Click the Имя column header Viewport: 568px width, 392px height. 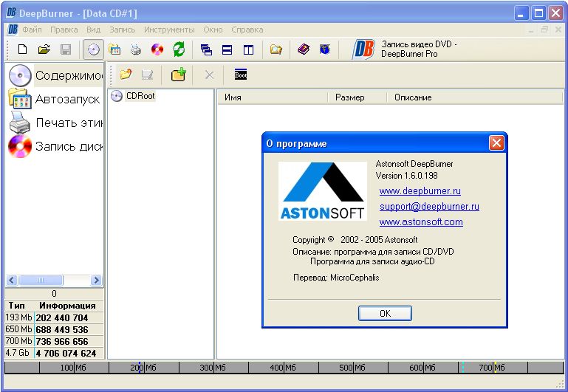[273, 97]
